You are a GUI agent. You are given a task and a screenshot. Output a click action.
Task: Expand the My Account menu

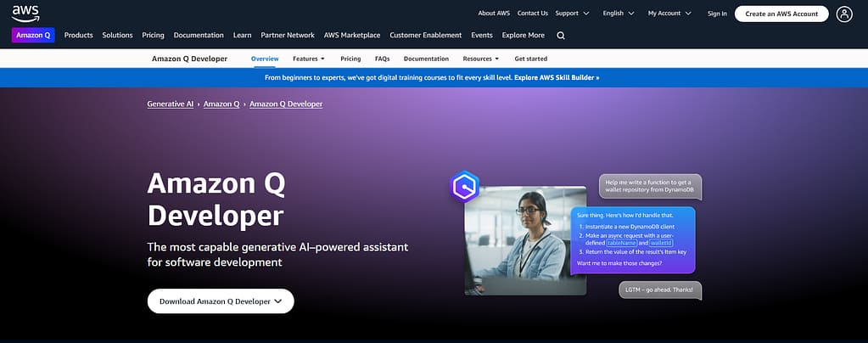tap(669, 14)
